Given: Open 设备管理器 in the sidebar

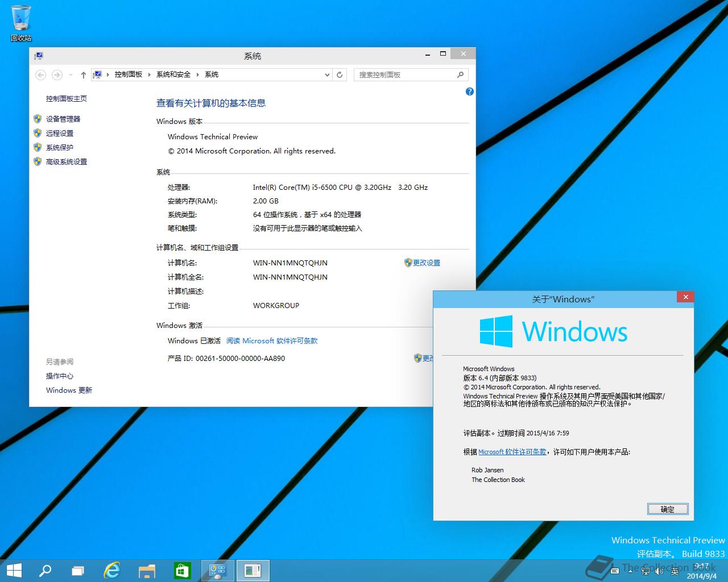Looking at the screenshot, I should pos(63,119).
